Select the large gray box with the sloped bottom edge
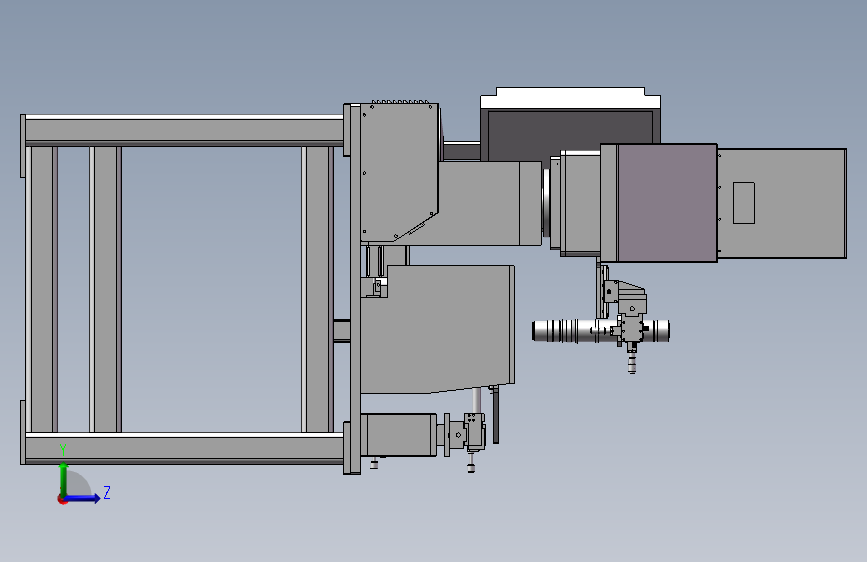 click(x=437, y=329)
